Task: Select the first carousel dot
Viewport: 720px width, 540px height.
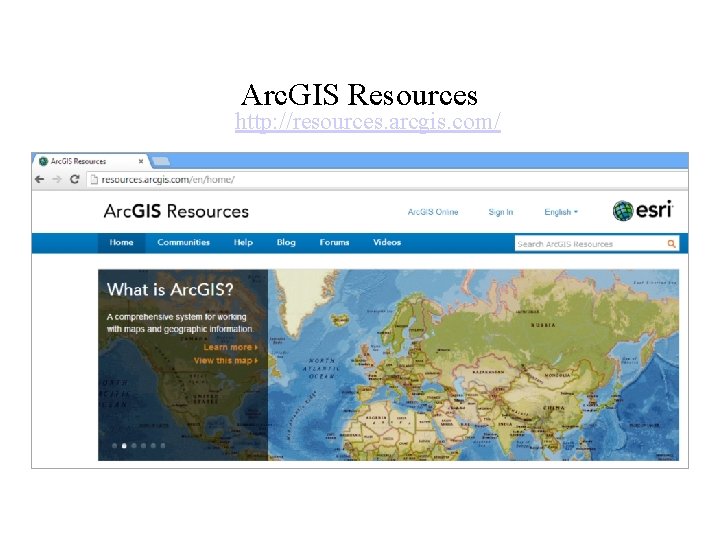Action: [x=114, y=445]
